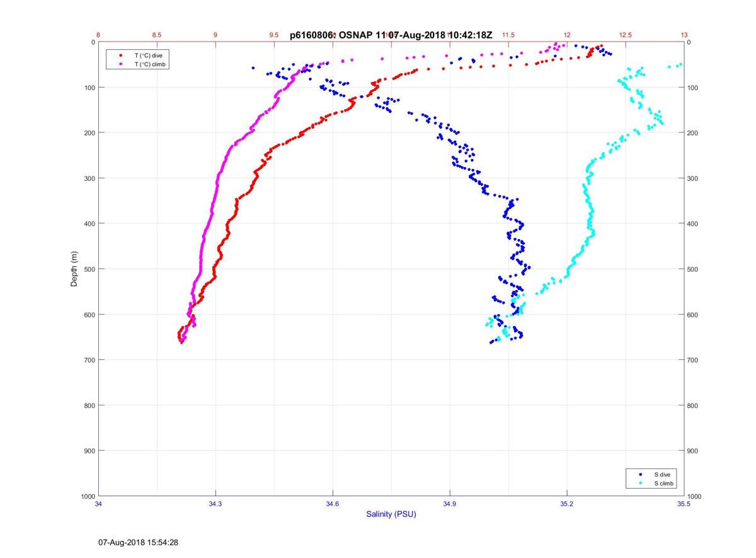The image size is (756, 558).
Task: Click the red marker for T dive in legend
Action: [x=120, y=55]
